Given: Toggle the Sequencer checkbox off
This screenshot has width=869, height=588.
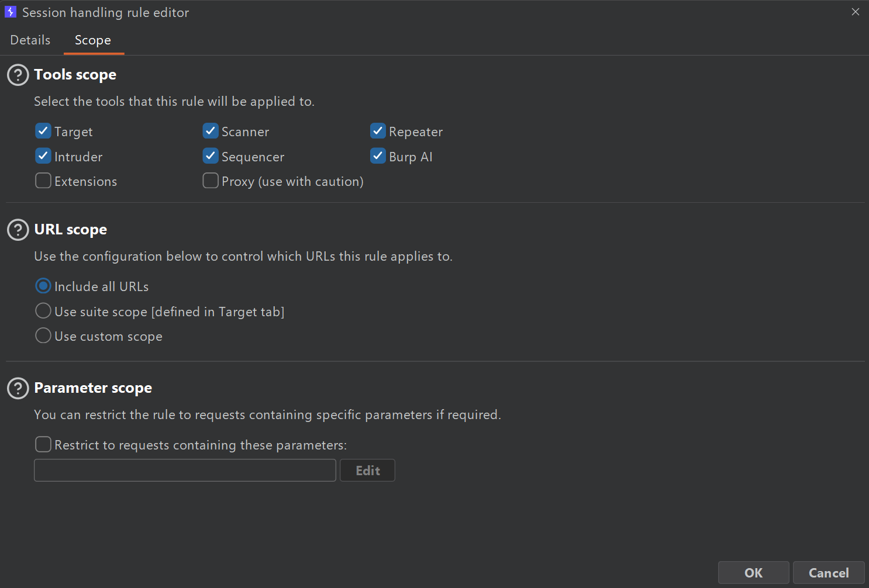Looking at the screenshot, I should [x=211, y=156].
